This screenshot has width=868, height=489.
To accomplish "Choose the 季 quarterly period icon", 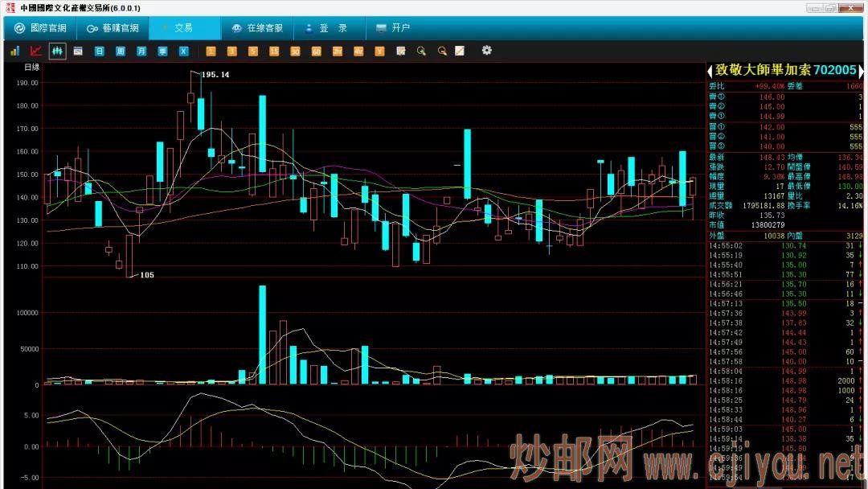I will point(162,51).
